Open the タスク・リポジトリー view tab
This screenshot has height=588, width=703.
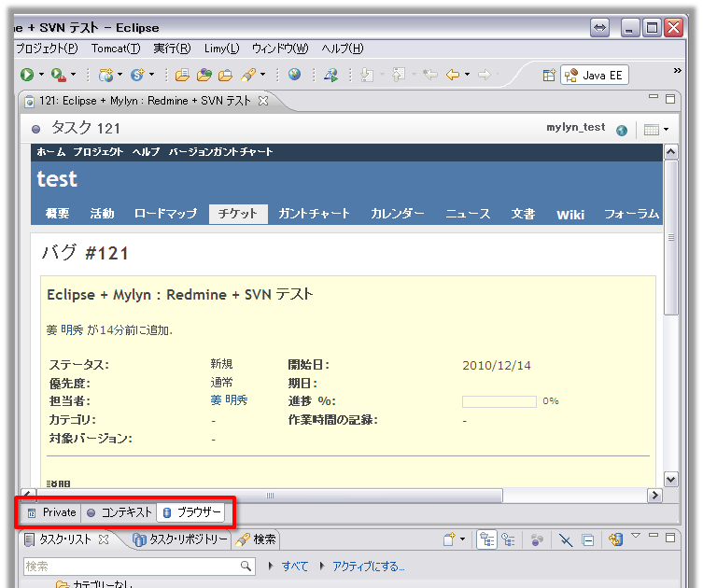[x=180, y=539]
